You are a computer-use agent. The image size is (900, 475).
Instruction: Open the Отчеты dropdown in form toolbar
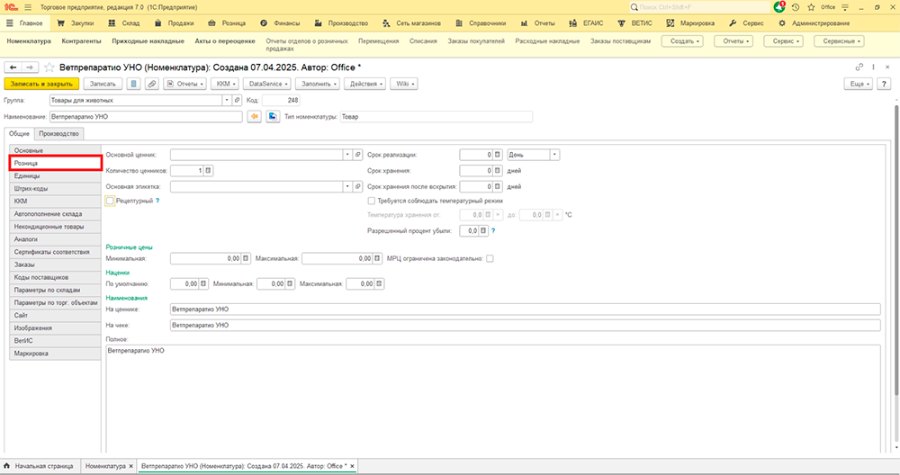tap(185, 84)
